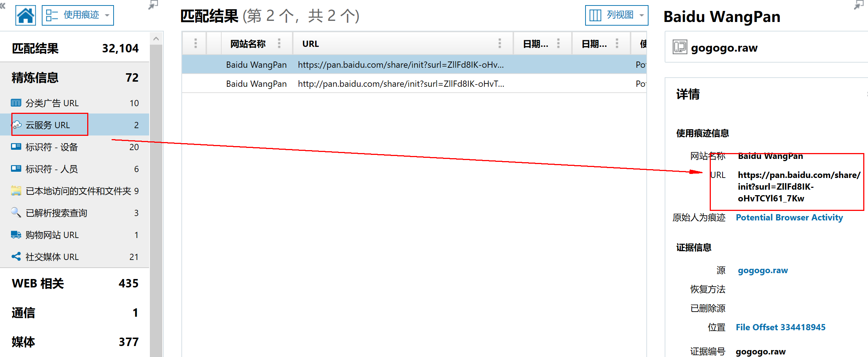Click the count 32,104 in sidebar
The width and height of the screenshot is (868, 357).
pyautogui.click(x=120, y=48)
